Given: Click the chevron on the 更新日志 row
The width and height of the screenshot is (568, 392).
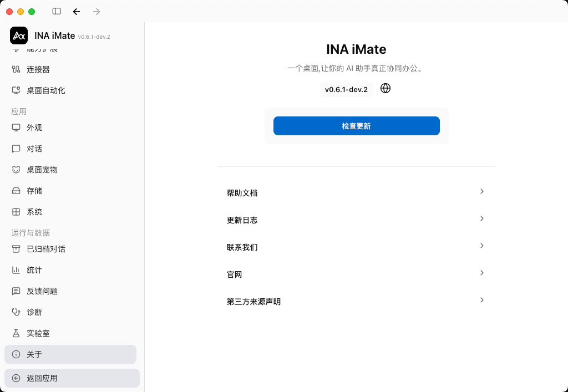Looking at the screenshot, I should coord(482,218).
